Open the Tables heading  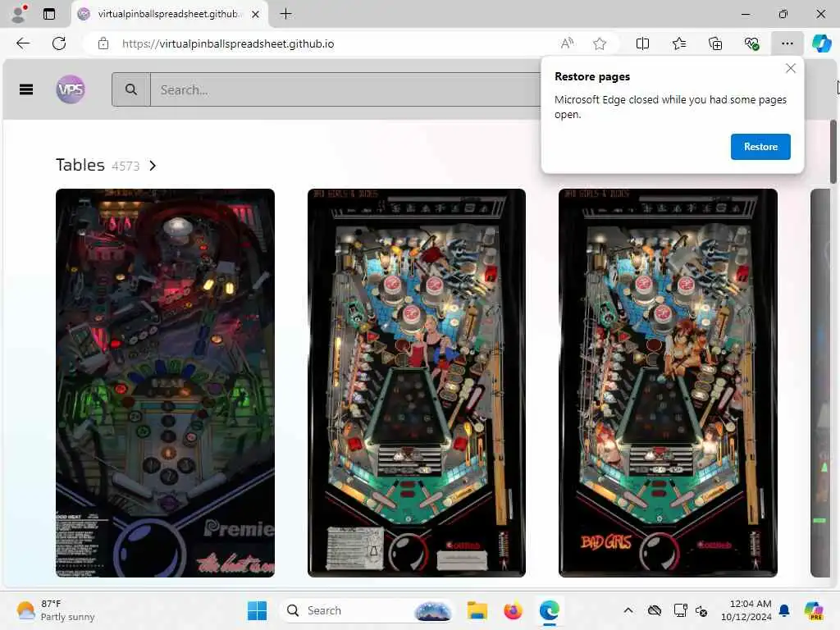(x=80, y=165)
